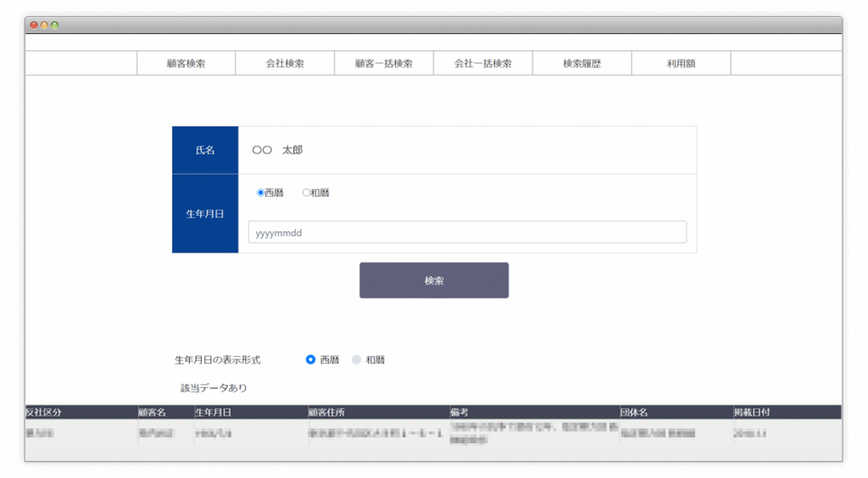The height and width of the screenshot is (478, 868).
Task: Select the 会社一括検索 tab
Action: tap(483, 64)
